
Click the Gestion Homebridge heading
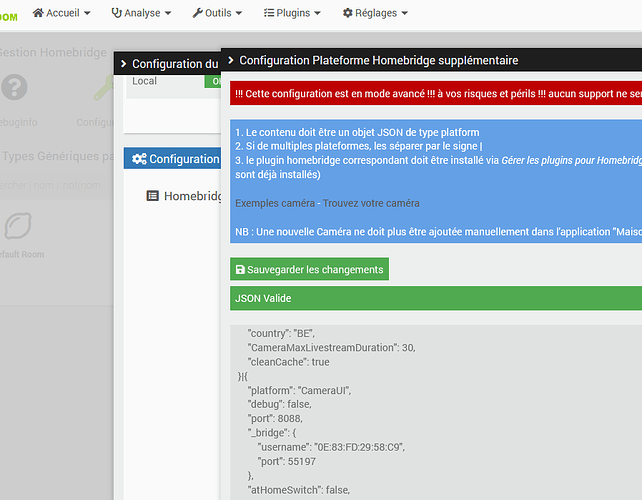(53, 52)
